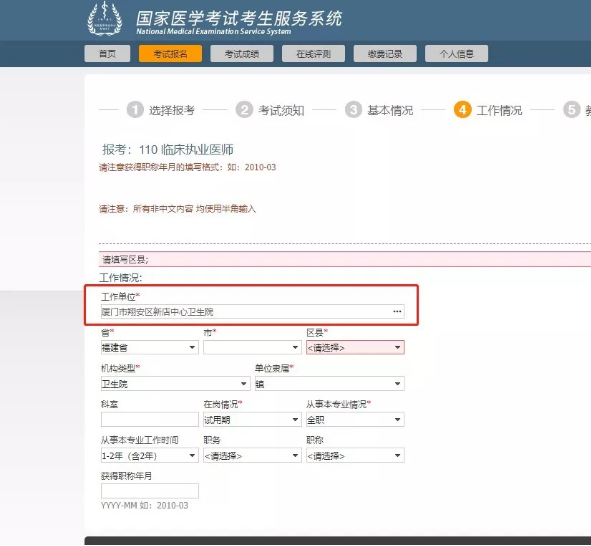Expand 从事本专业情况 dropdown showing 全职
The width and height of the screenshot is (591, 546).
355,419
